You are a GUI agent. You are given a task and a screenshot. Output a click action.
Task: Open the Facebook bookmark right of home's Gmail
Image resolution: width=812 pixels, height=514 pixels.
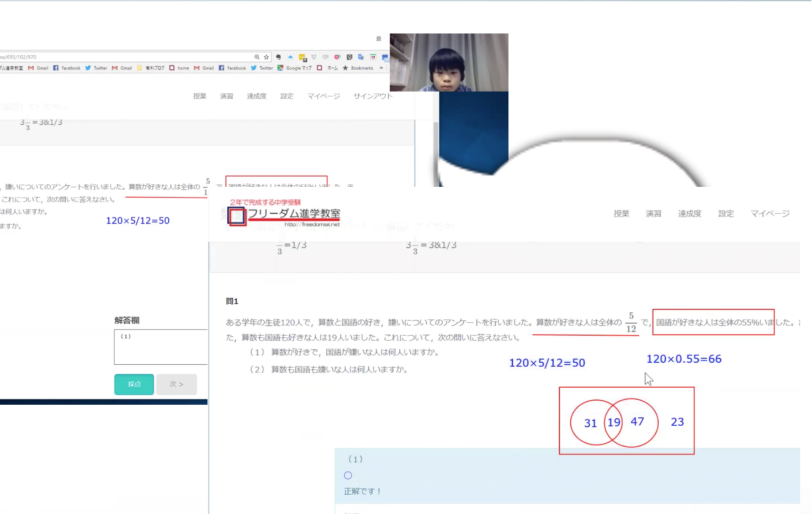tap(232, 68)
